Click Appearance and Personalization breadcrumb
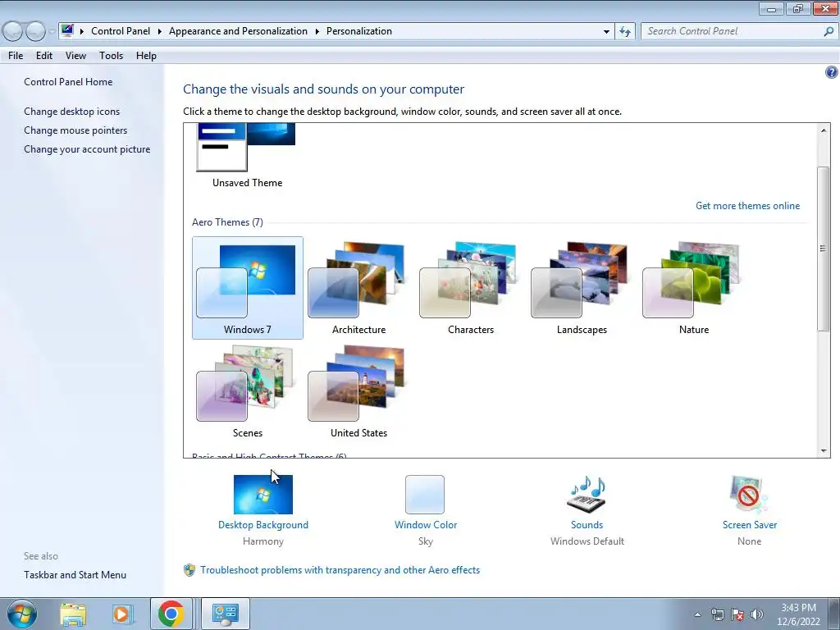This screenshot has height=630, width=840. click(x=238, y=31)
